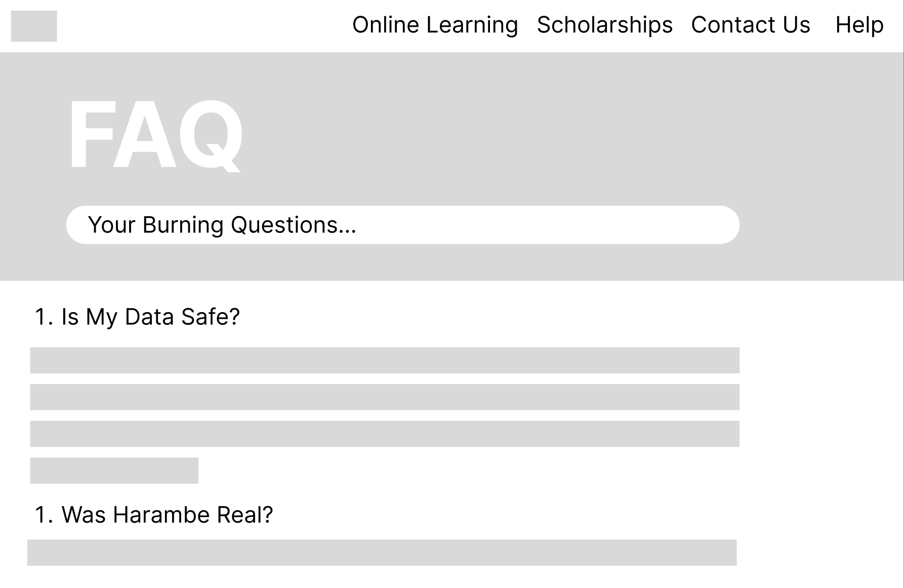Expand the Was Harambe Real question
This screenshot has width=904, height=588.
(167, 515)
